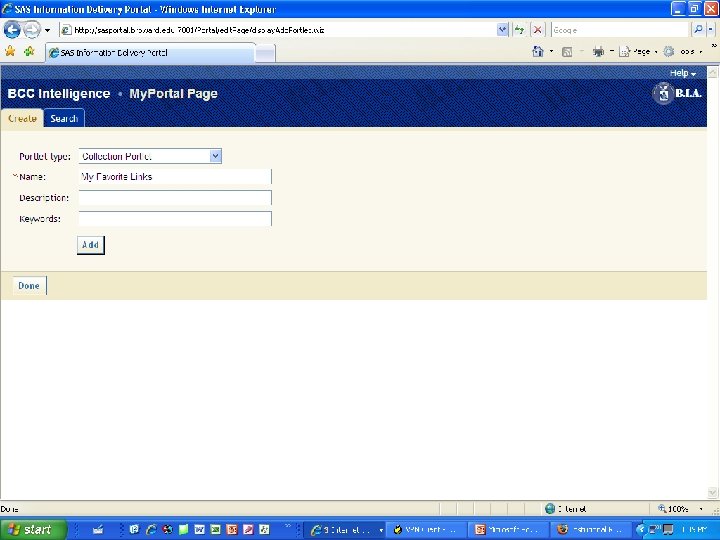Screen dimensions: 720x540
Task: Click the Add button
Action: coord(90,245)
